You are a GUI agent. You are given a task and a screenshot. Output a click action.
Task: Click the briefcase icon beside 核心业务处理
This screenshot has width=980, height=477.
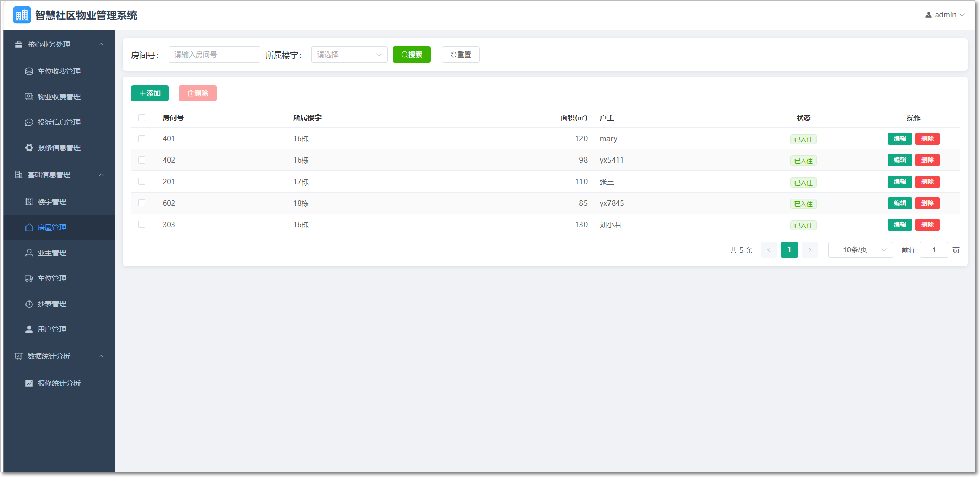coord(19,44)
